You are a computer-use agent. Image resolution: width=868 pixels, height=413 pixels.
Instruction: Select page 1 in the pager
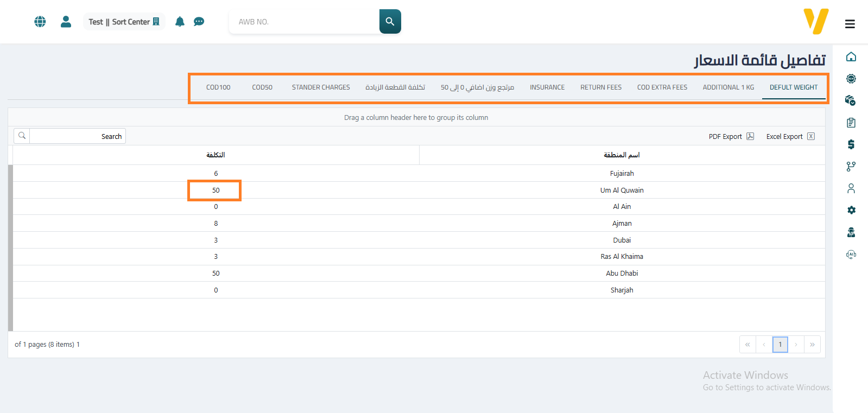tap(780, 345)
